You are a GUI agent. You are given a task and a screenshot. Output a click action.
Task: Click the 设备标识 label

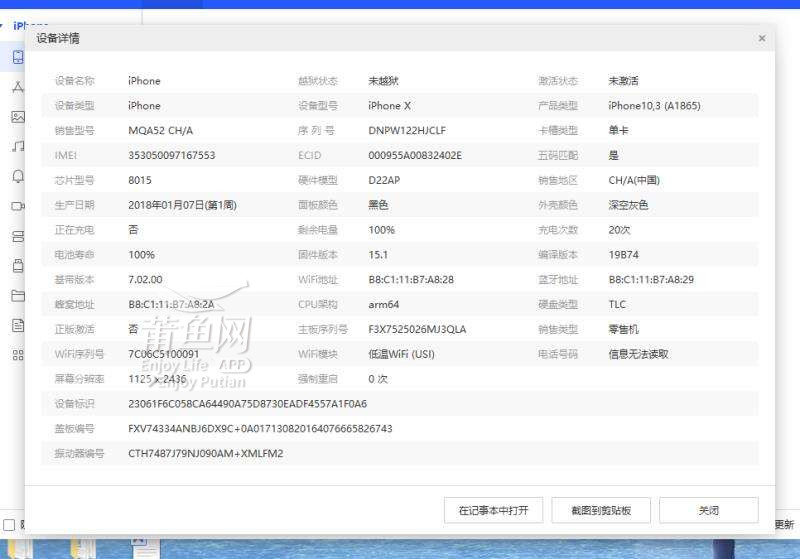click(x=74, y=404)
